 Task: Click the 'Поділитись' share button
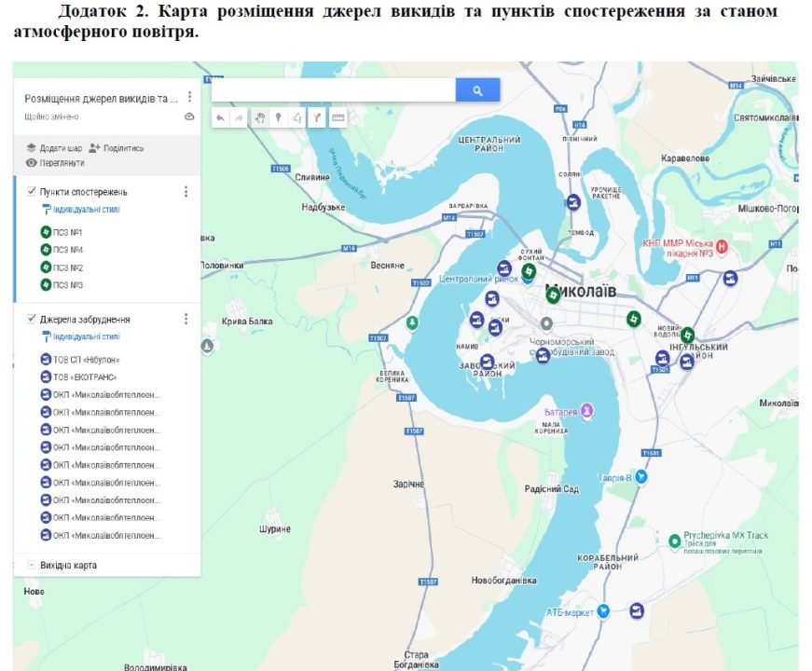[x=116, y=148]
